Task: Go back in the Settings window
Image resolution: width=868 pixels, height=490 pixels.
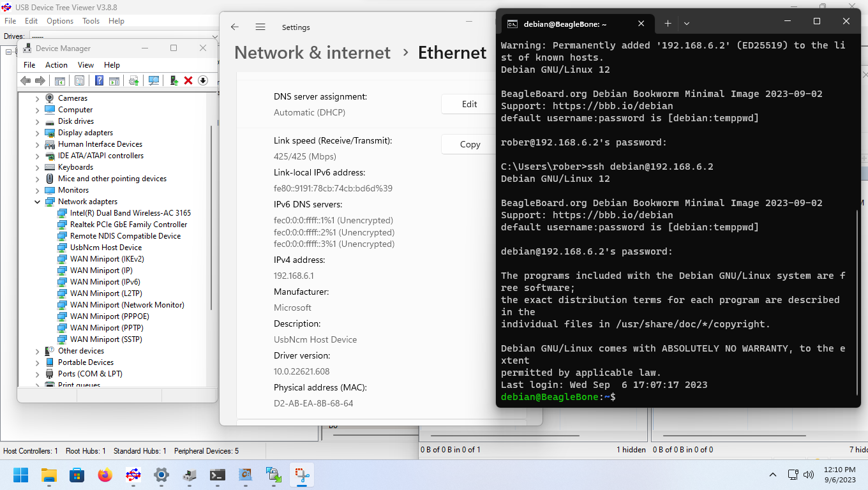Action: pyautogui.click(x=235, y=27)
